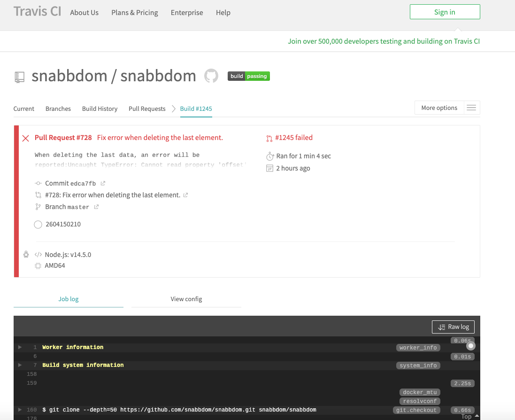Click the stopwatch icon near run duration
Image resolution: width=515 pixels, height=420 pixels.
coord(270,156)
